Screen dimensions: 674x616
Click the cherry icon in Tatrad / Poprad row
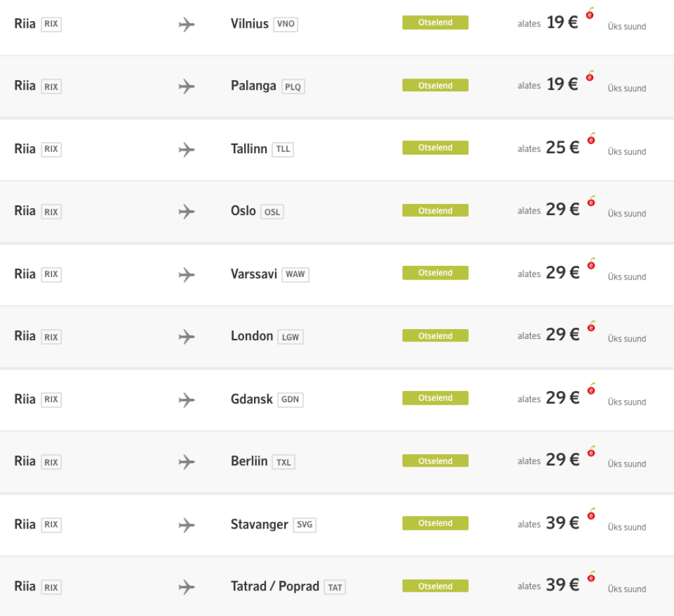click(590, 577)
